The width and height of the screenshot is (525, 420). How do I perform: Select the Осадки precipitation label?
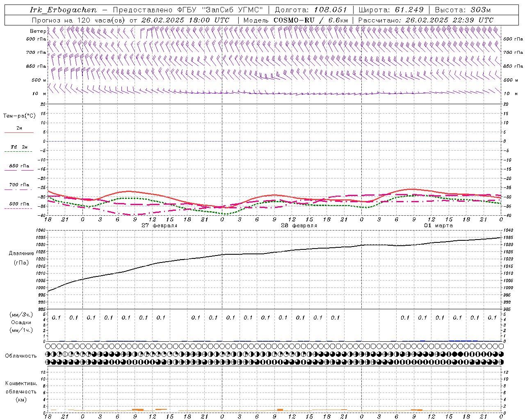pos(21,322)
